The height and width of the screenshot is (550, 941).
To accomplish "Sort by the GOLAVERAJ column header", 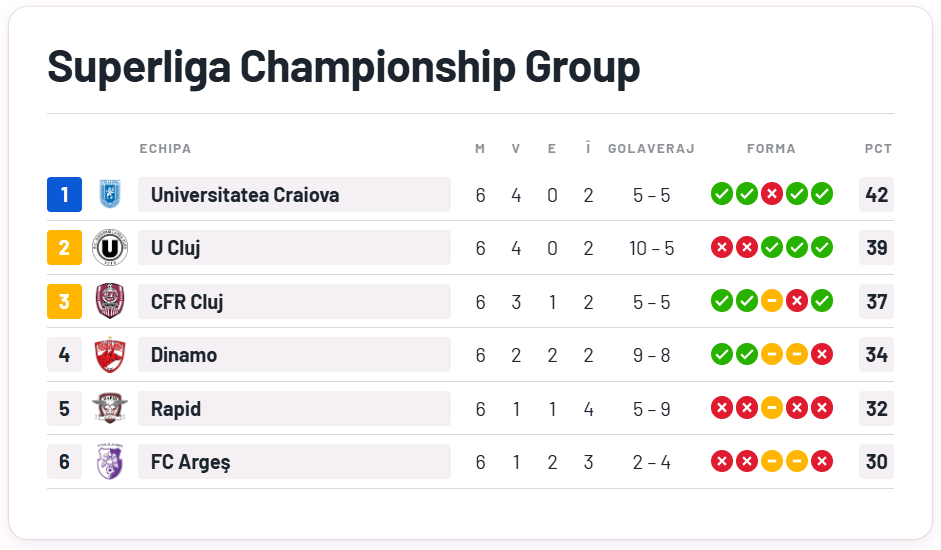I will 651,149.
